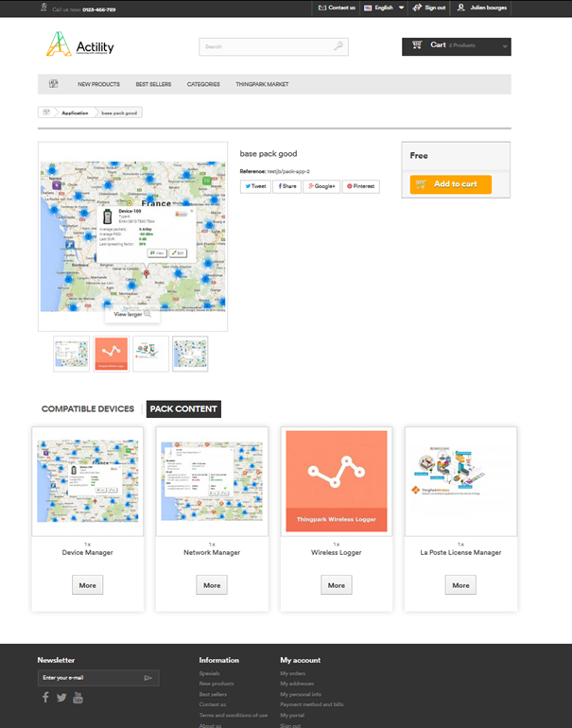Expand the Cart dropdown arrow
Screen dimensions: 572x728
(x=505, y=46)
